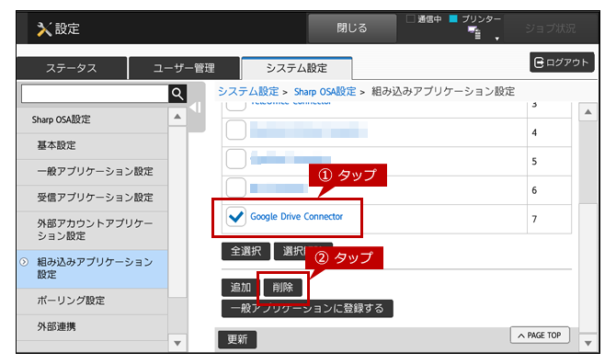
Task: Click sidebar scroll up arrow
Action: point(177,117)
